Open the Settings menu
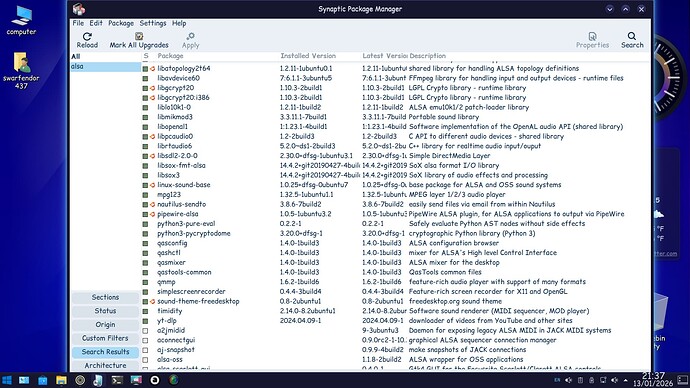Image resolution: width=690 pixels, height=388 pixels. (x=153, y=23)
